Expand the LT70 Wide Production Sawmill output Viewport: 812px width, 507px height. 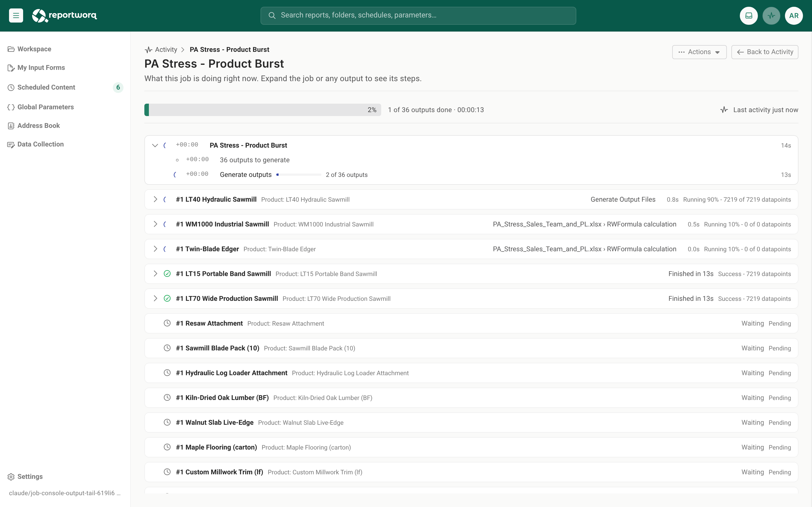[x=155, y=299]
